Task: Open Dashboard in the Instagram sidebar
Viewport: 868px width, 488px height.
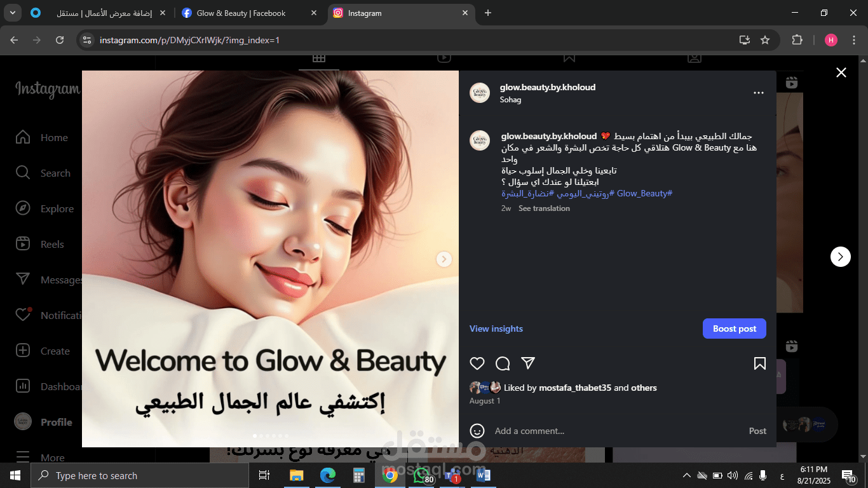Action: coord(48,386)
